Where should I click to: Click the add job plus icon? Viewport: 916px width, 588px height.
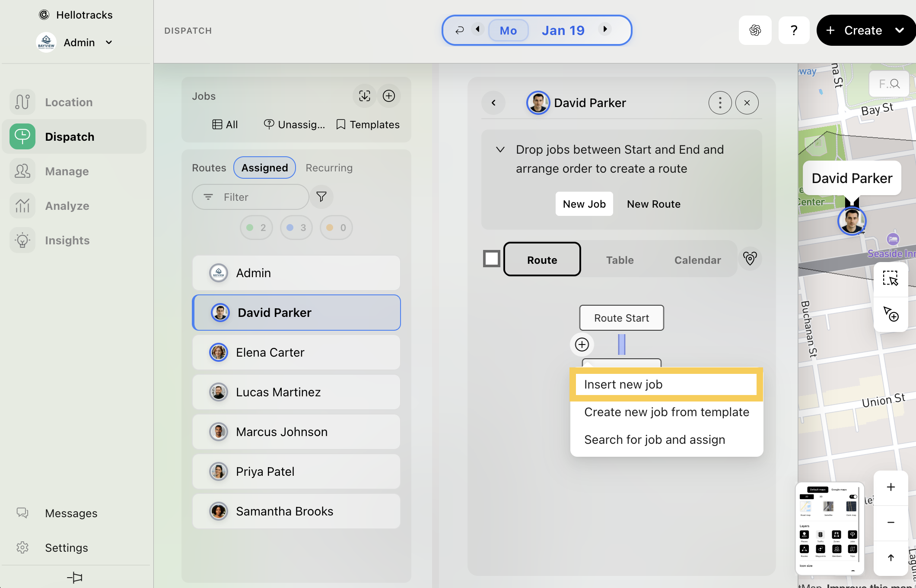pyautogui.click(x=389, y=96)
